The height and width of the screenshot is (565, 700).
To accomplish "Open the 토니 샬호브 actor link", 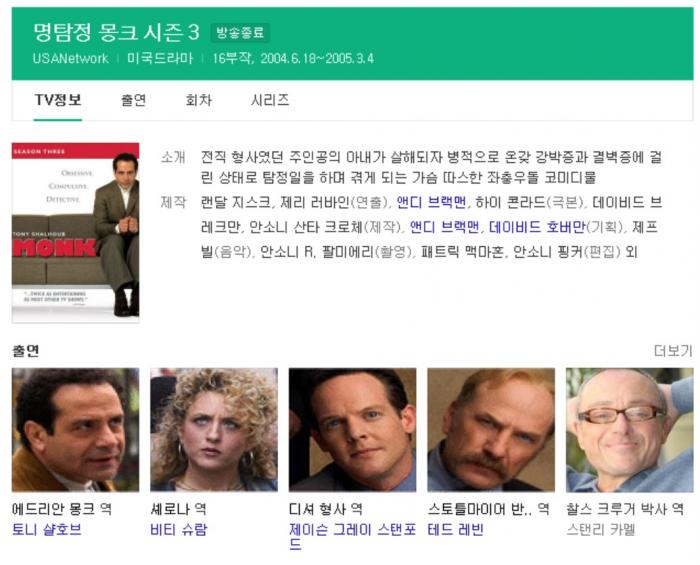I will coord(47,530).
